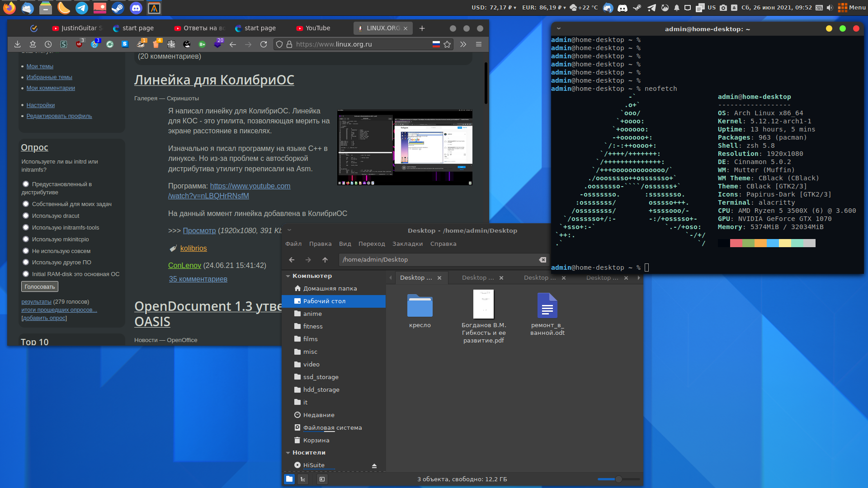
Task: Show places view in file manager sidebar
Action: coord(289,479)
